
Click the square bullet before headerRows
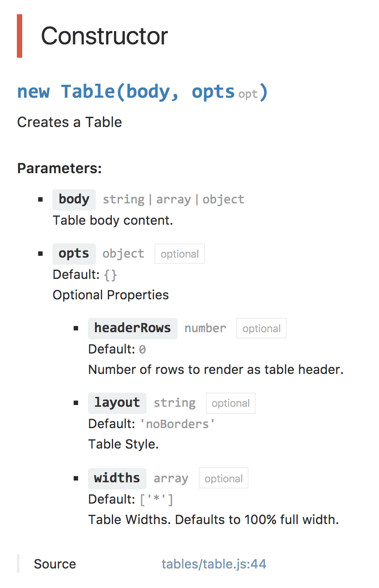point(76,329)
